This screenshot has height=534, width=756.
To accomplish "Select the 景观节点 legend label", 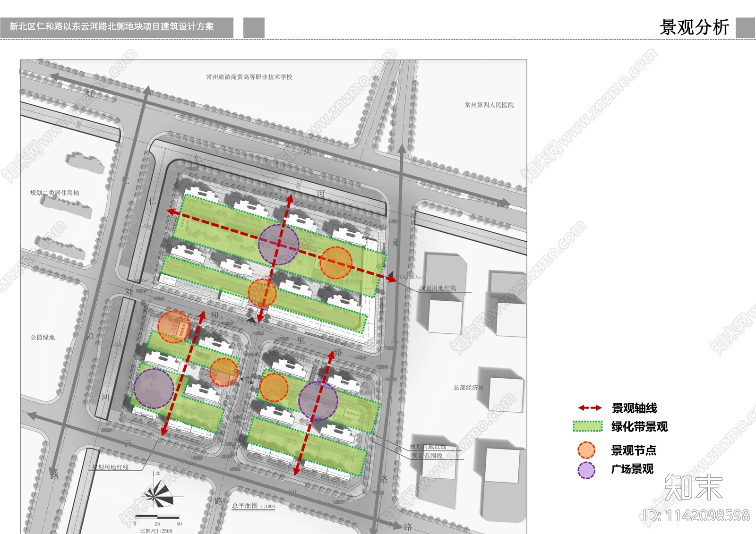I will click(634, 450).
